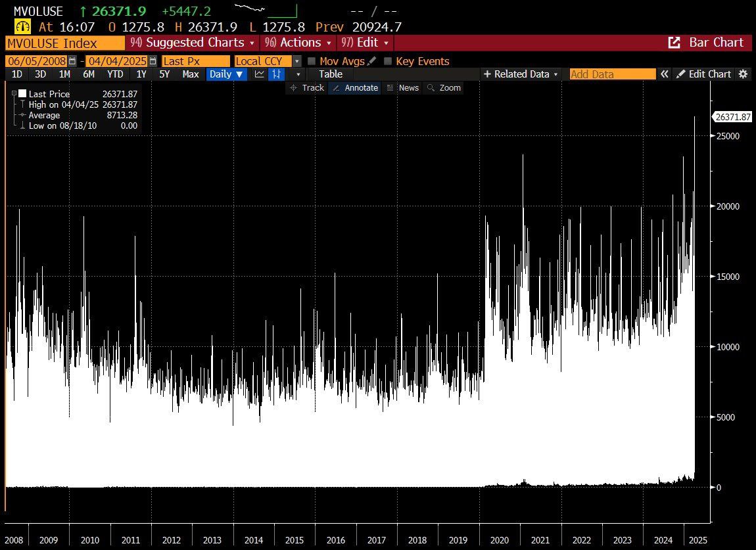The height and width of the screenshot is (550, 756).
Task: Click the Mov Avgs pencil edit icon
Action: click(x=372, y=61)
